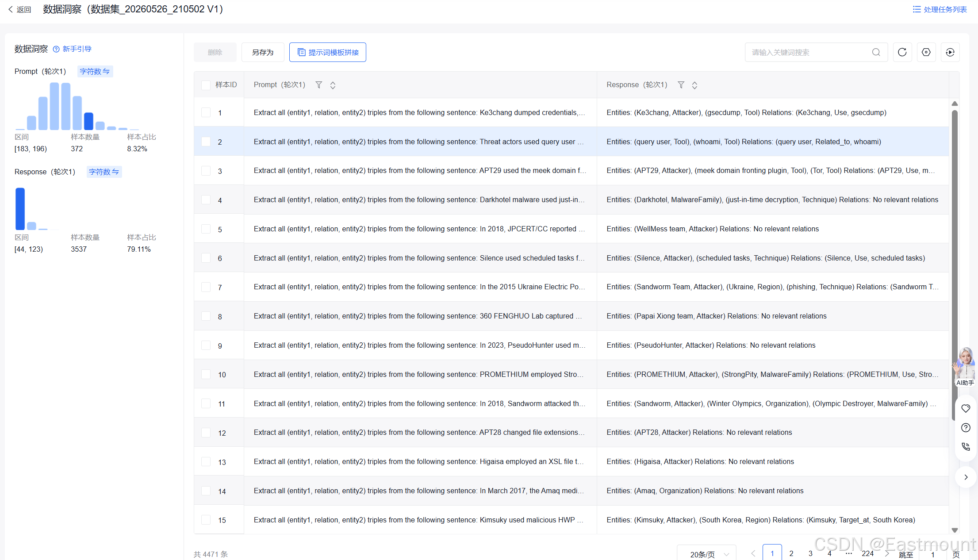Viewport: 978px width, 560px height.
Task: Check the box for sample ID 1
Action: click(x=206, y=112)
